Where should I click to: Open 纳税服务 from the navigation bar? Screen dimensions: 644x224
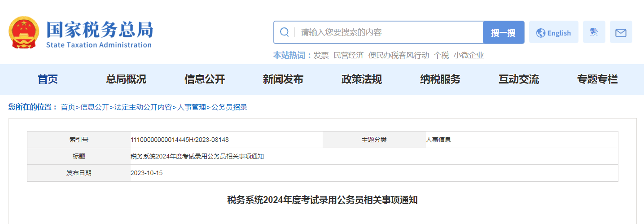point(440,80)
